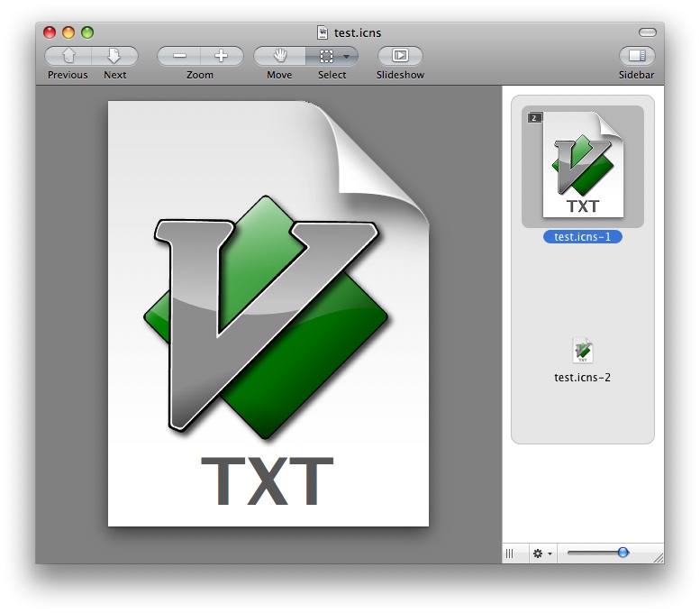Open the Select tool dropdown arrow
Screen dimensions: 700x613
point(347,57)
